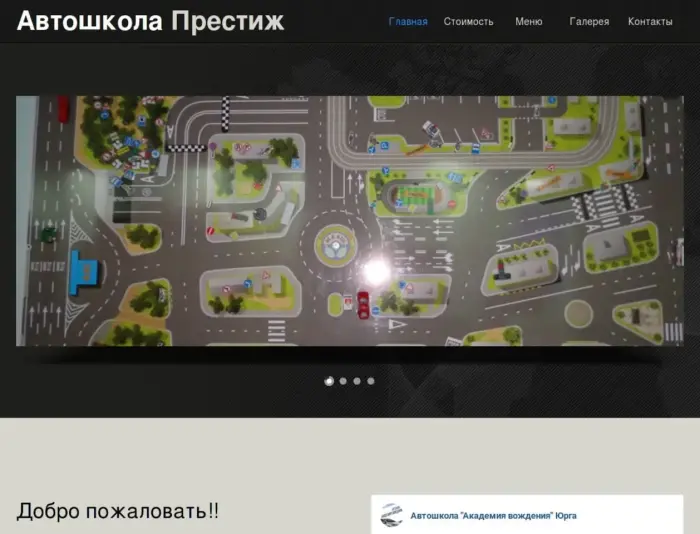700x534 pixels.
Task: Go to the Стоимость page
Action: tap(468, 22)
